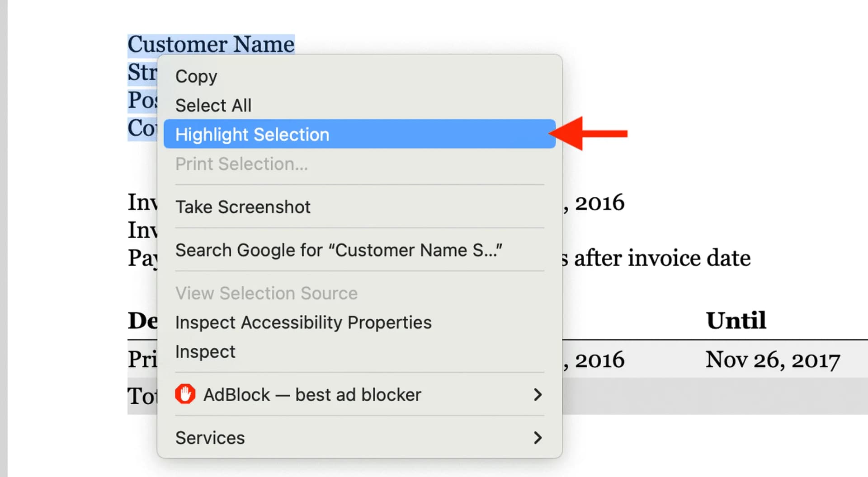The image size is (868, 477).
Task: Open Inspect Accessibility Properties
Action: point(303,322)
